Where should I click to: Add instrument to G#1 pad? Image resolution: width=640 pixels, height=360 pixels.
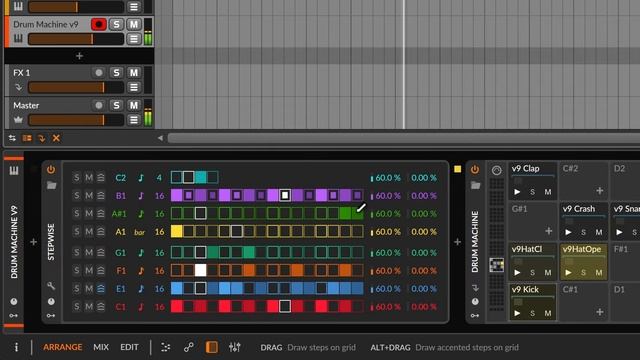pos(549,231)
